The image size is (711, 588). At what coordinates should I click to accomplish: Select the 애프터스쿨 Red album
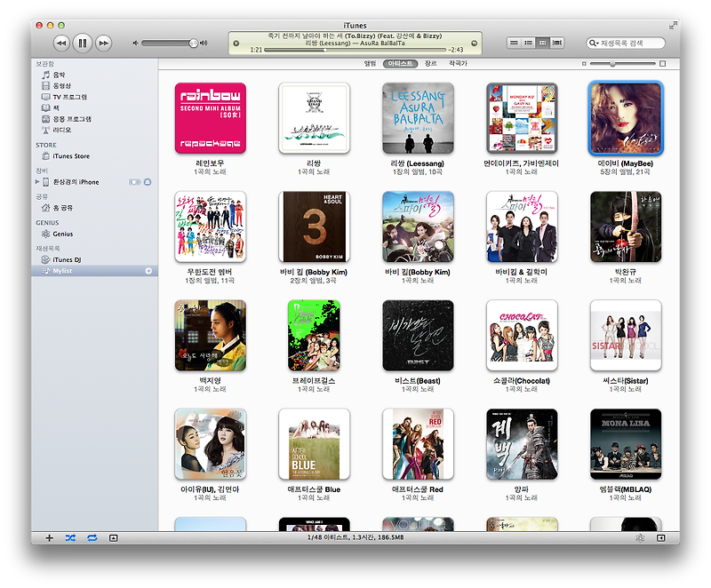point(418,444)
